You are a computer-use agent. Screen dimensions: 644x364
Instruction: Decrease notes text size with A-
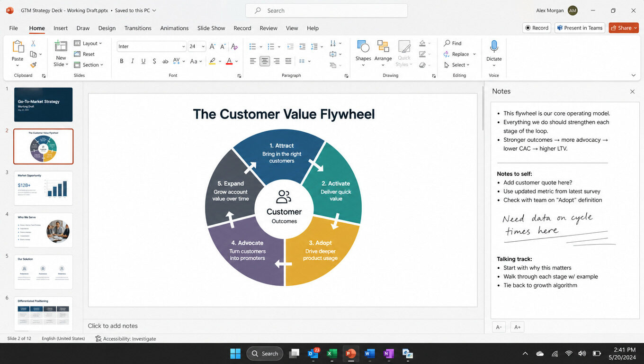pyautogui.click(x=499, y=327)
